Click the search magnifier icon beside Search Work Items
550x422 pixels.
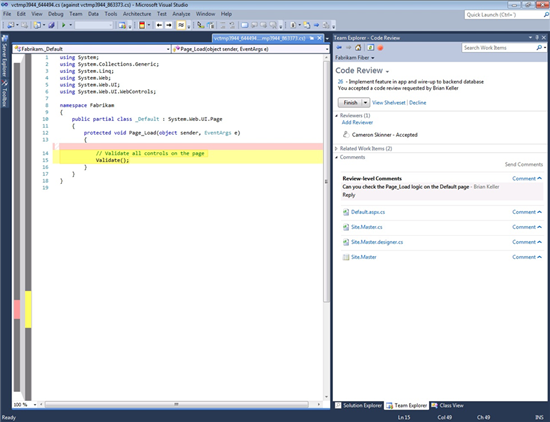539,48
